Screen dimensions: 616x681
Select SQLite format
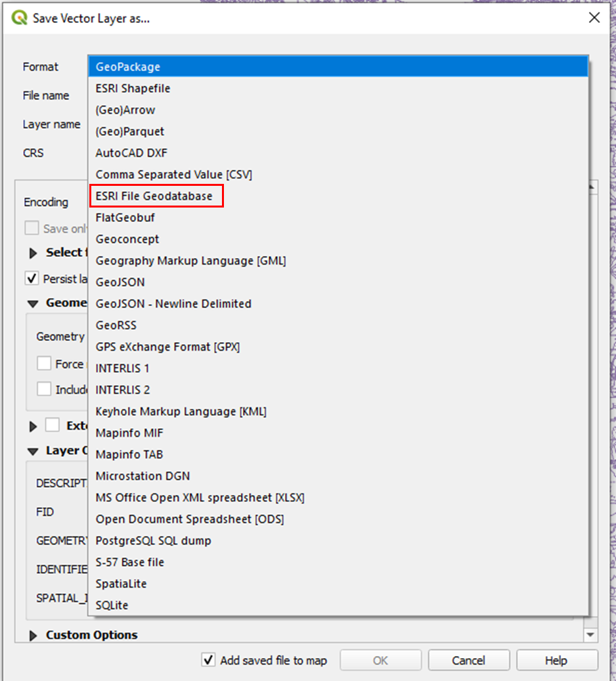338,605
